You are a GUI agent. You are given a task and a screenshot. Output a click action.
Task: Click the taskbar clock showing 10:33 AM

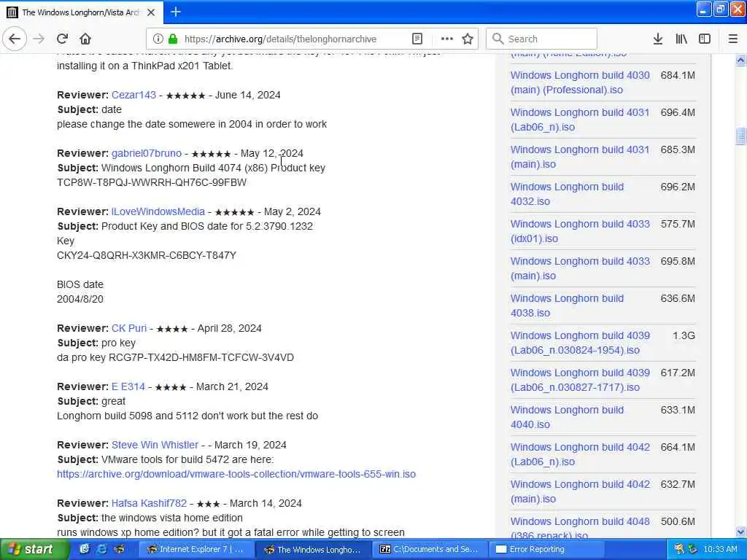click(x=720, y=549)
